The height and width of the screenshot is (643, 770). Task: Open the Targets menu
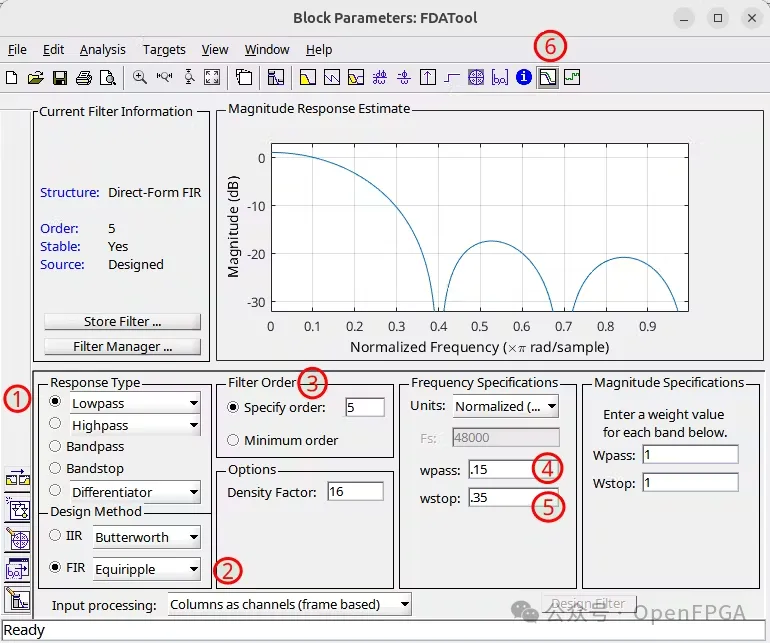tap(164, 50)
